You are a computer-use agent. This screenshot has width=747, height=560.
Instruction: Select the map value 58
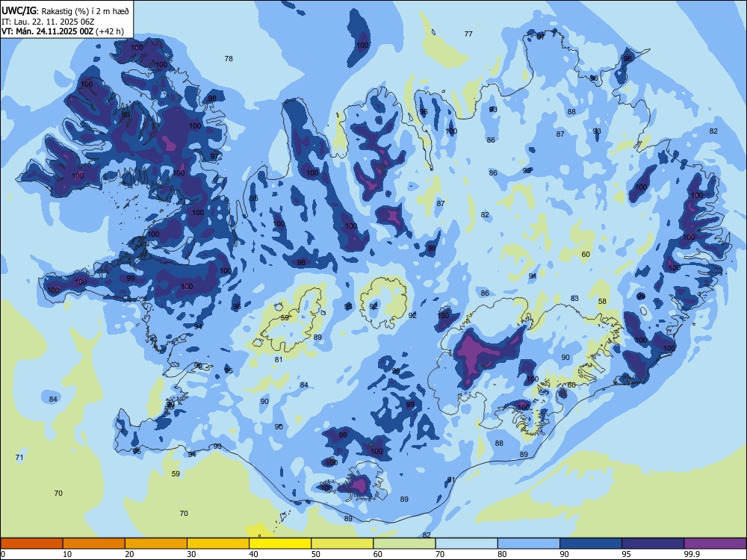pyautogui.click(x=602, y=301)
